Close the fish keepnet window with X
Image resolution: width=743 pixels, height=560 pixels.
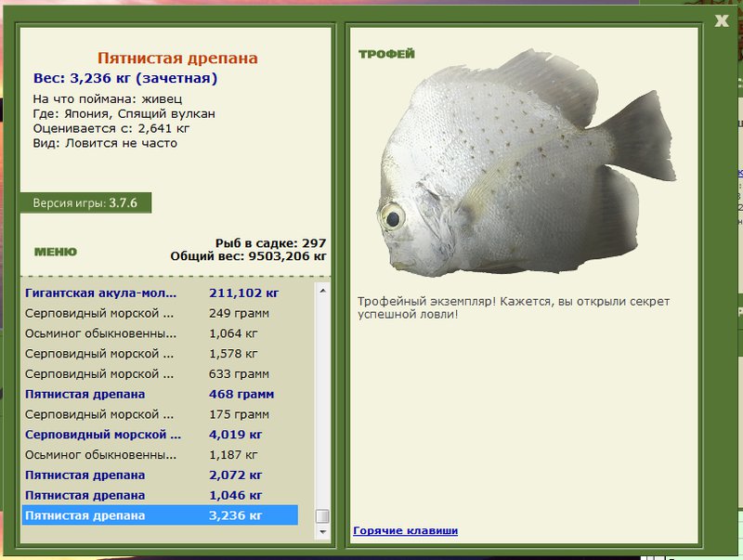[x=722, y=20]
